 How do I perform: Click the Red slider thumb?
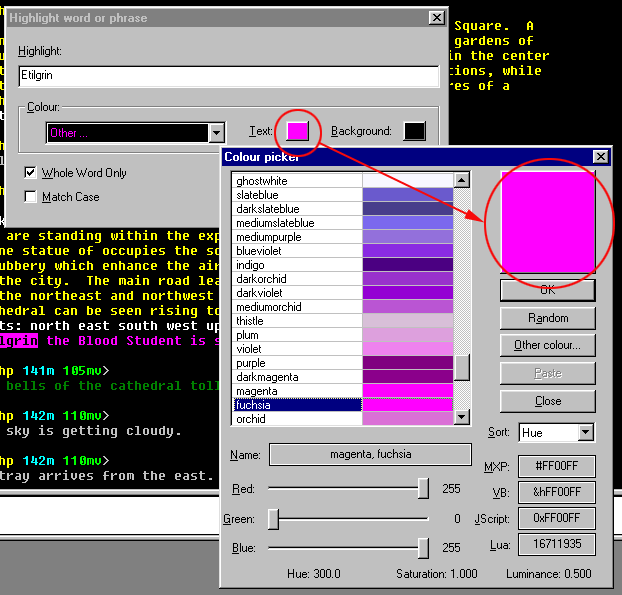pyautogui.click(x=423, y=488)
